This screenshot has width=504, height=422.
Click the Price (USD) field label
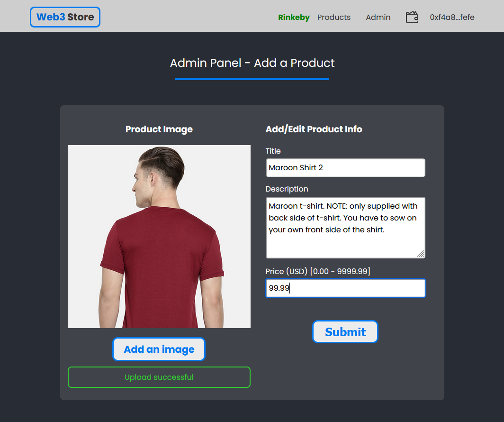[318, 271]
